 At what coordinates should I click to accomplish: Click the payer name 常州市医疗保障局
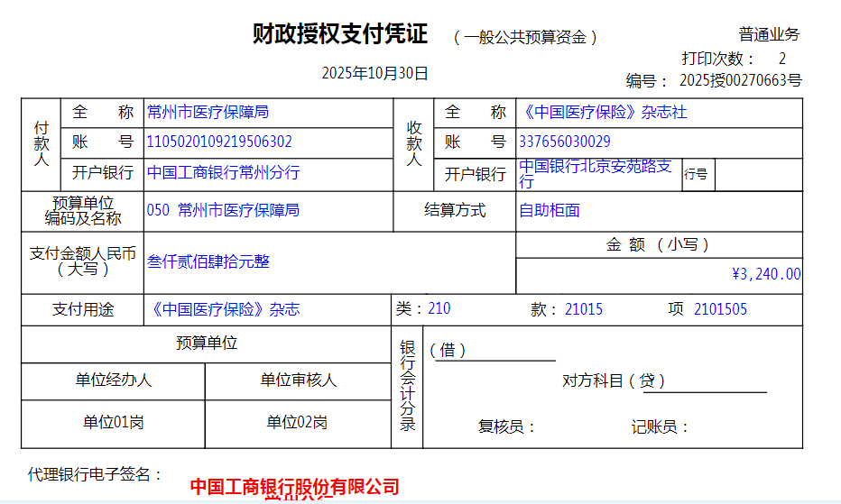[x=208, y=113]
